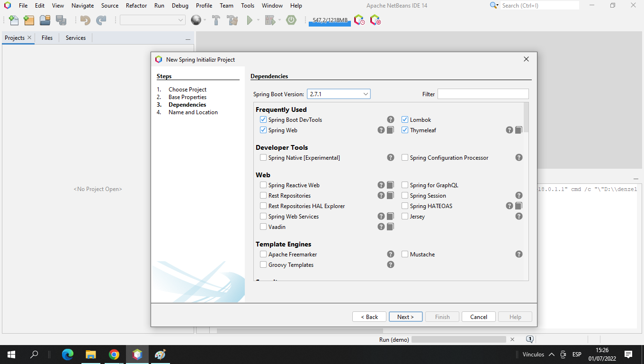Click into the Filter text field
The image size is (644, 364).
pyautogui.click(x=483, y=94)
